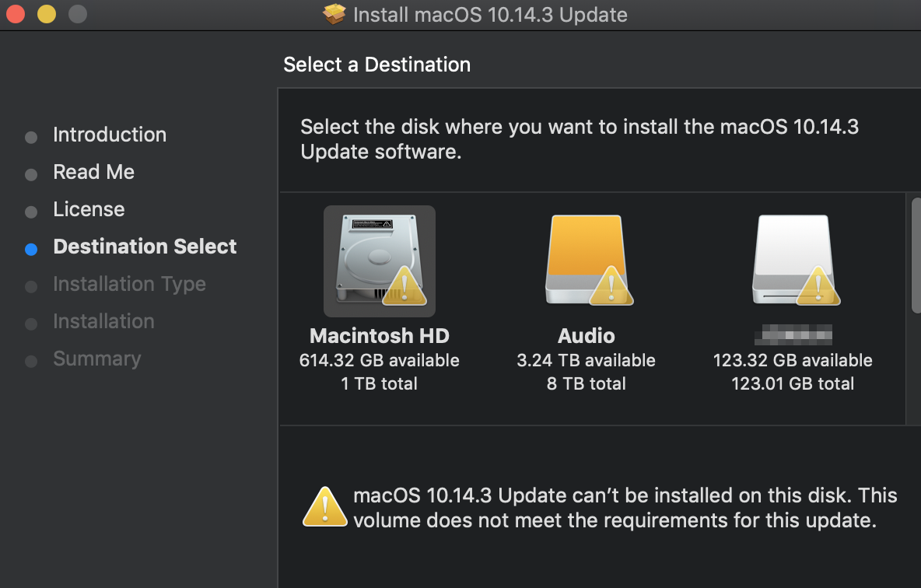This screenshot has height=588, width=921.
Task: Select the Macintosh HD disk icon
Action: coord(379,260)
